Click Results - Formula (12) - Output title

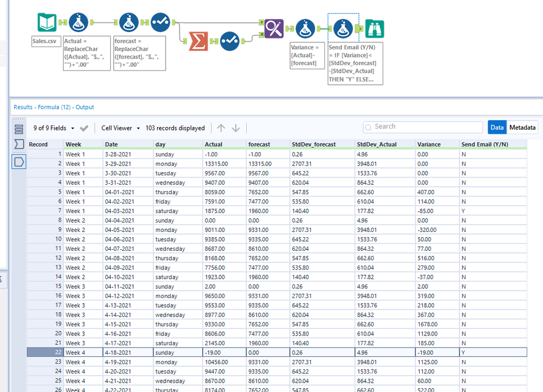(54, 108)
